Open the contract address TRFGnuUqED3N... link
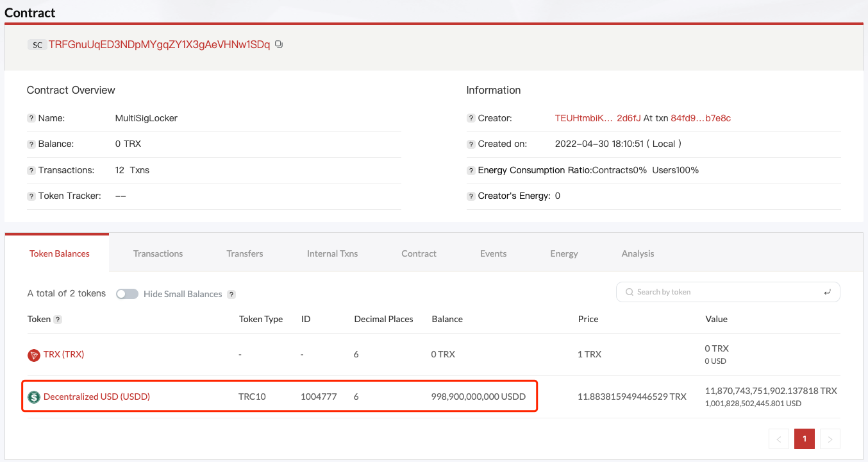This screenshot has width=868, height=462. point(160,45)
